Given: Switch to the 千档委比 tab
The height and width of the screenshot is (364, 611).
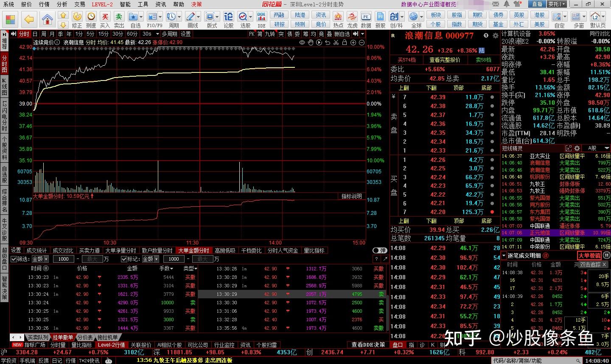Looking at the screenshot, I should pos(252,250).
